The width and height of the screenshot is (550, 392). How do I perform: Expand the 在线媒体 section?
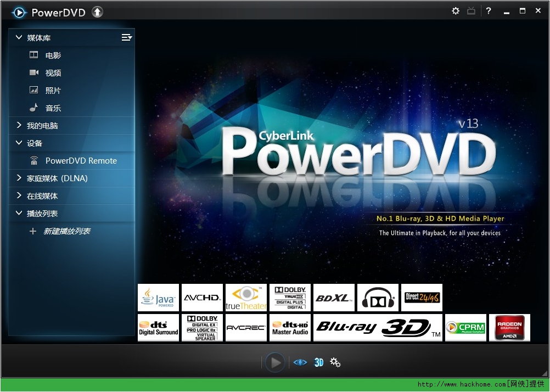pos(19,195)
